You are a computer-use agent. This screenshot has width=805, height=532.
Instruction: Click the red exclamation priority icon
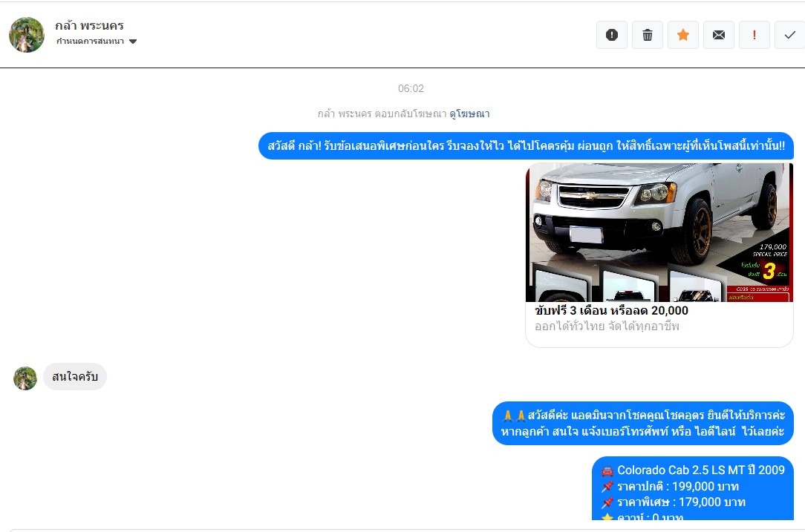tap(755, 35)
